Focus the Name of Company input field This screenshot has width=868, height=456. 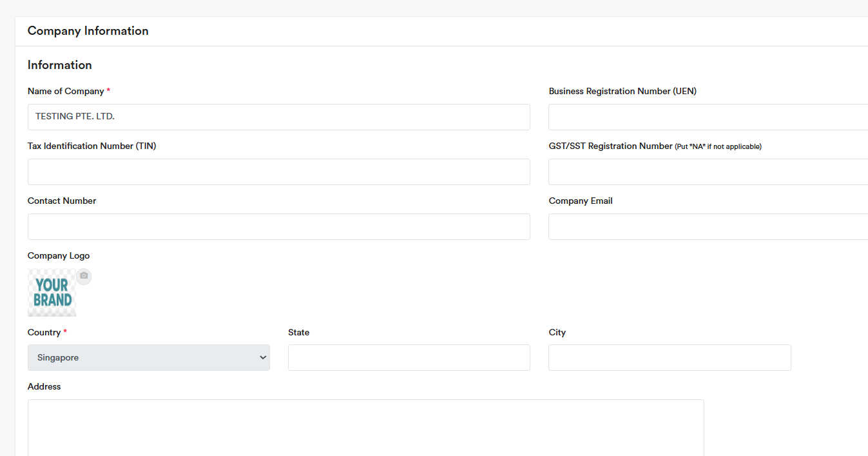(x=278, y=117)
